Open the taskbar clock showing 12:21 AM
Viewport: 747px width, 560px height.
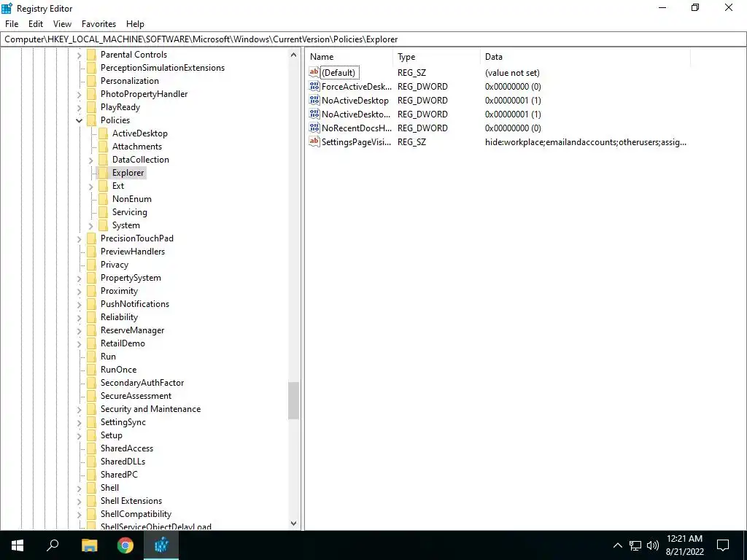coord(684,545)
